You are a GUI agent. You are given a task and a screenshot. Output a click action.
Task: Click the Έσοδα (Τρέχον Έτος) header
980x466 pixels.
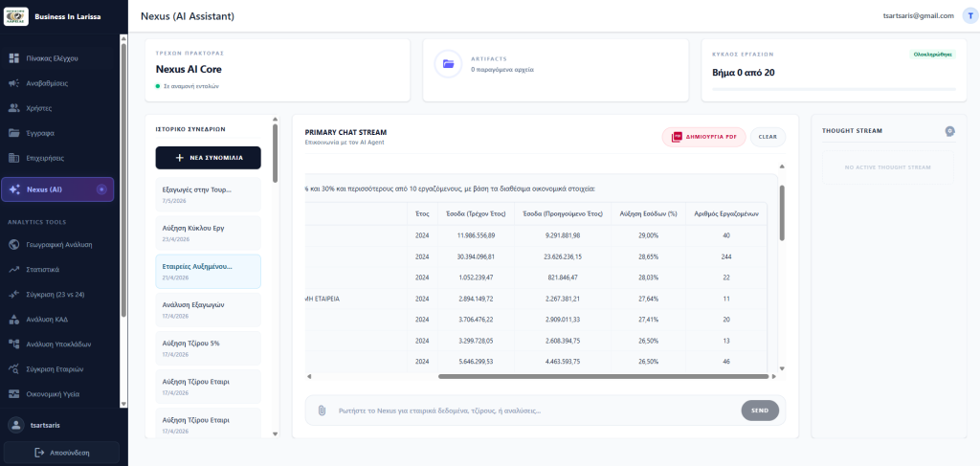click(x=476, y=213)
